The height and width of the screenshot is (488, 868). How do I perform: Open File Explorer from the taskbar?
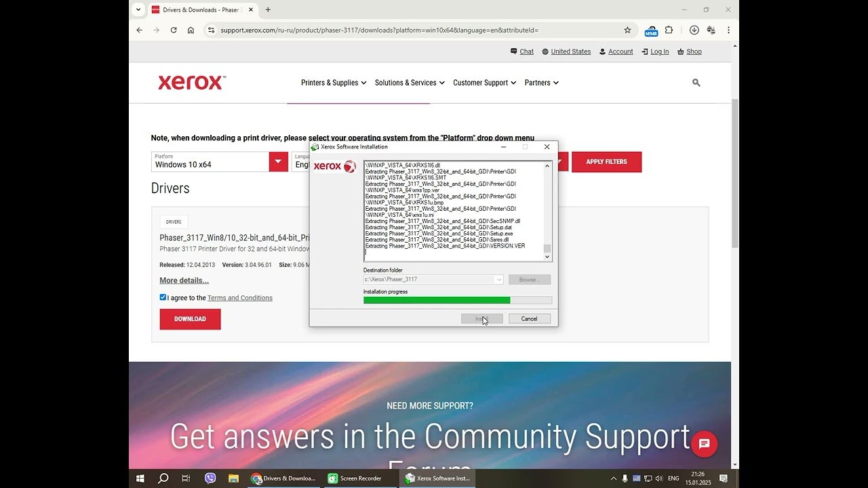pyautogui.click(x=233, y=479)
